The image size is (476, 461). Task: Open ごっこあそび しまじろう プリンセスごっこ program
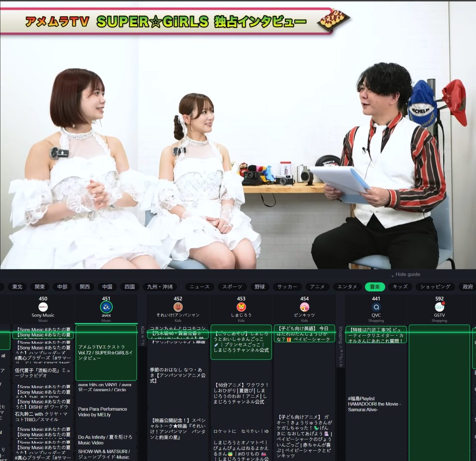coord(241,342)
